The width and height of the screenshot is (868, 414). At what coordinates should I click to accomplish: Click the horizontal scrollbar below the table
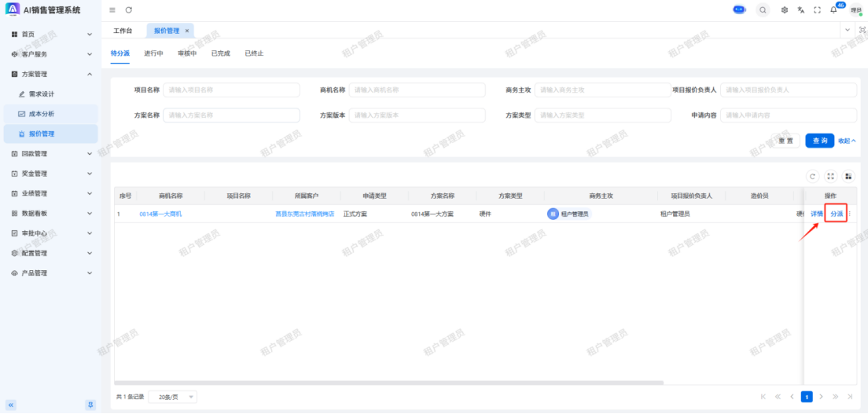pos(393,383)
